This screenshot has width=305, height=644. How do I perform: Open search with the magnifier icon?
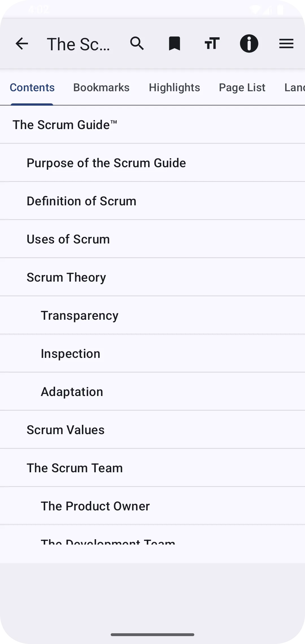[137, 43]
